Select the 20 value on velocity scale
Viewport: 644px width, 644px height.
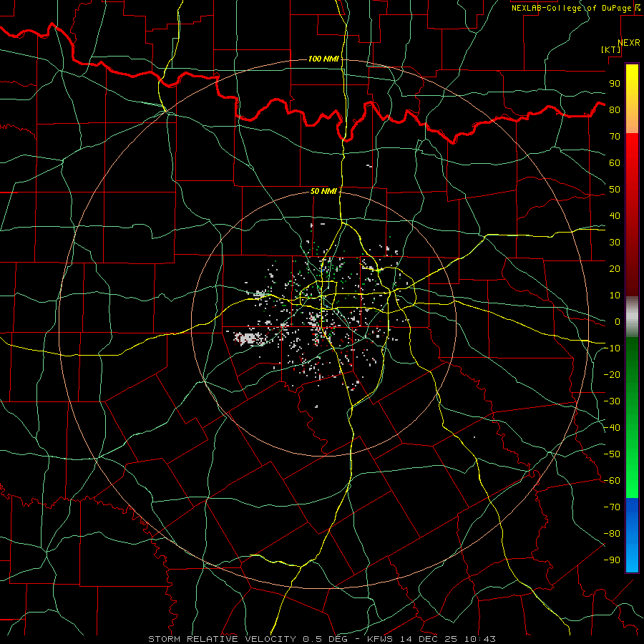click(x=615, y=269)
